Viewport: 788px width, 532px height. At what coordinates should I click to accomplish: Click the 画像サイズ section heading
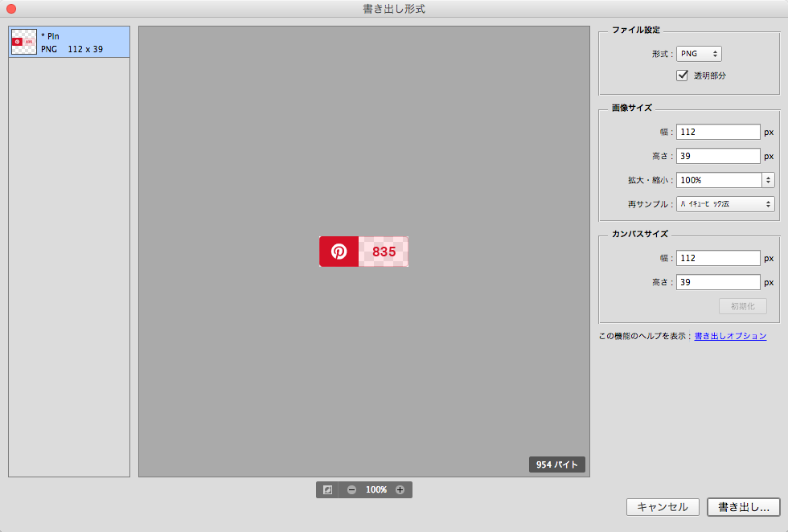[632, 108]
